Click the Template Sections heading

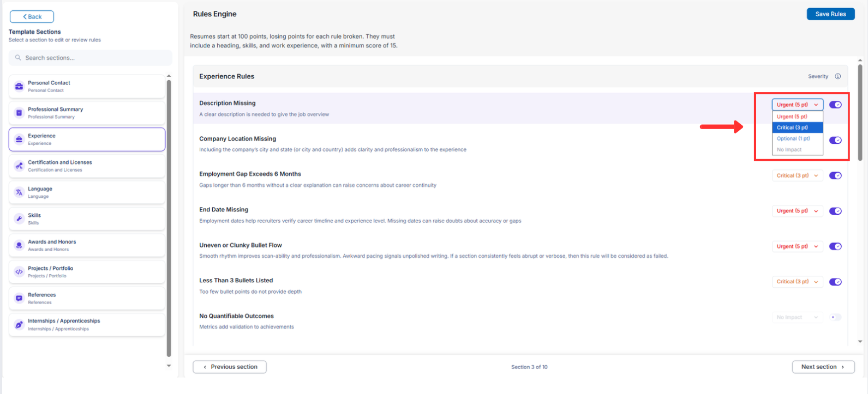(x=35, y=32)
